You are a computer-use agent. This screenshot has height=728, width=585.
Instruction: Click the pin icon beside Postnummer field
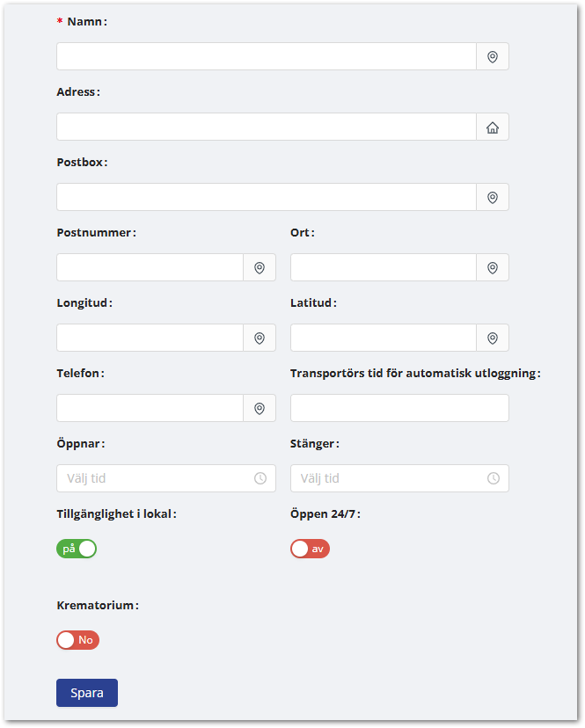point(260,267)
